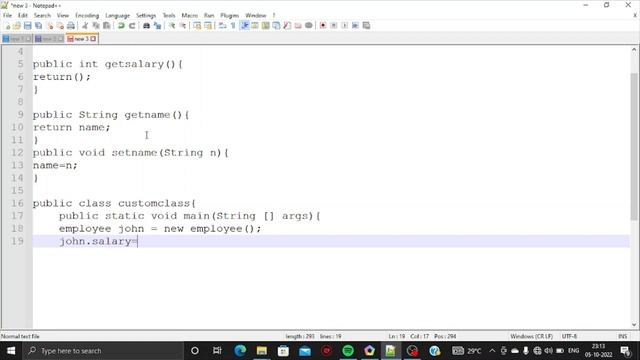Toggle synchronized horizontal scrolling
Screen dimensions: 640x360
click(x=208, y=26)
